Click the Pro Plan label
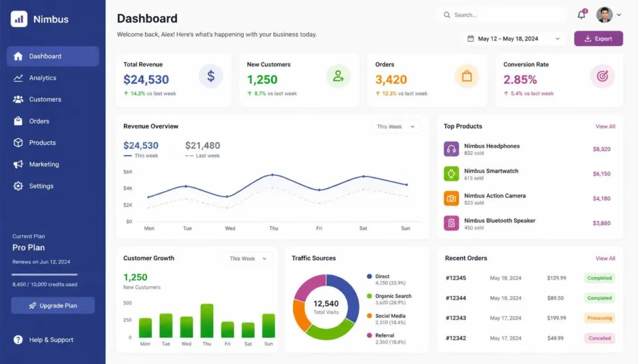The image size is (638, 364). [29, 248]
